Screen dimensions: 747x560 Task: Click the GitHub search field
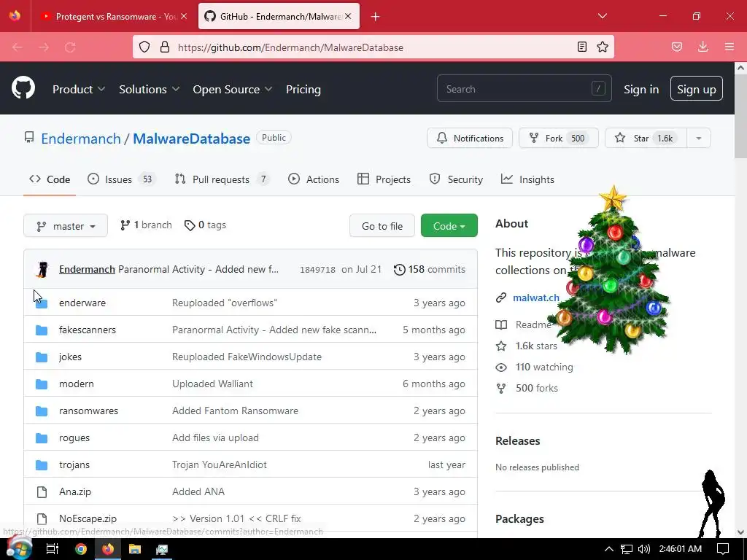click(524, 88)
